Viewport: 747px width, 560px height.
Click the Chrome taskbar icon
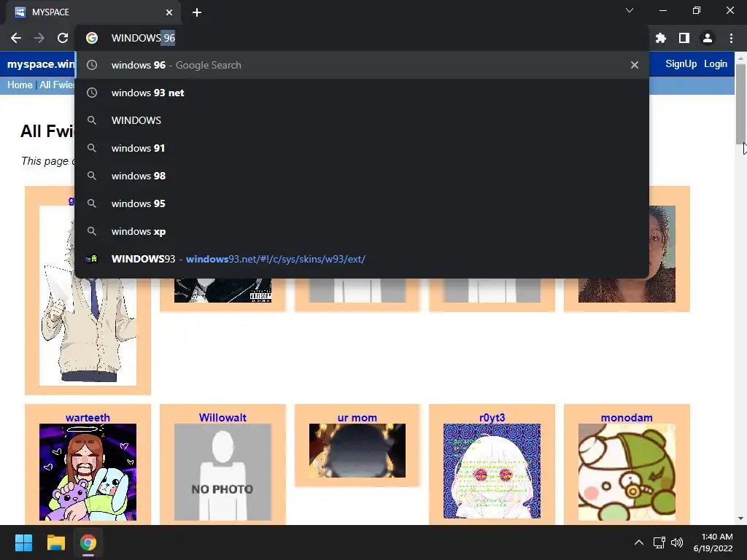tap(88, 542)
